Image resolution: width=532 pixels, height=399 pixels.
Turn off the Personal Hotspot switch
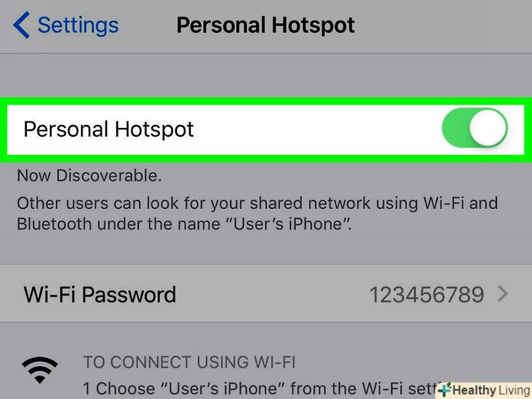(475, 128)
